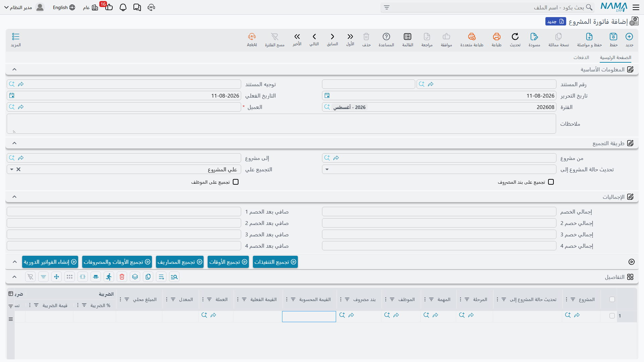Click تجميع الأوقات button
Viewport: 644px width, 362px height.
pos(228,262)
